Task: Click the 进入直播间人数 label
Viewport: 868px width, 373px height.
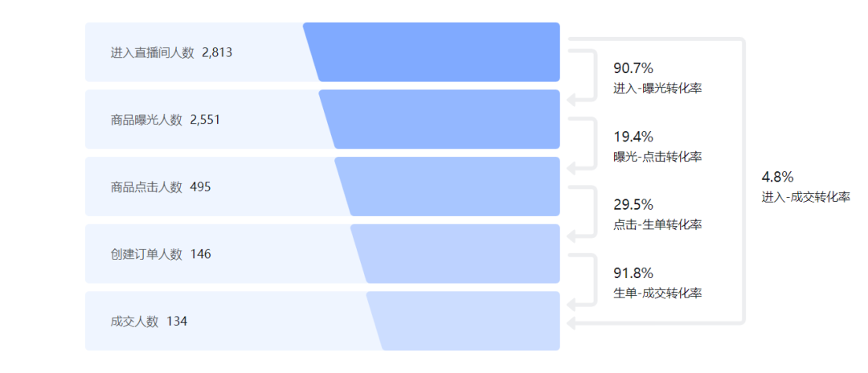Action: [153, 53]
